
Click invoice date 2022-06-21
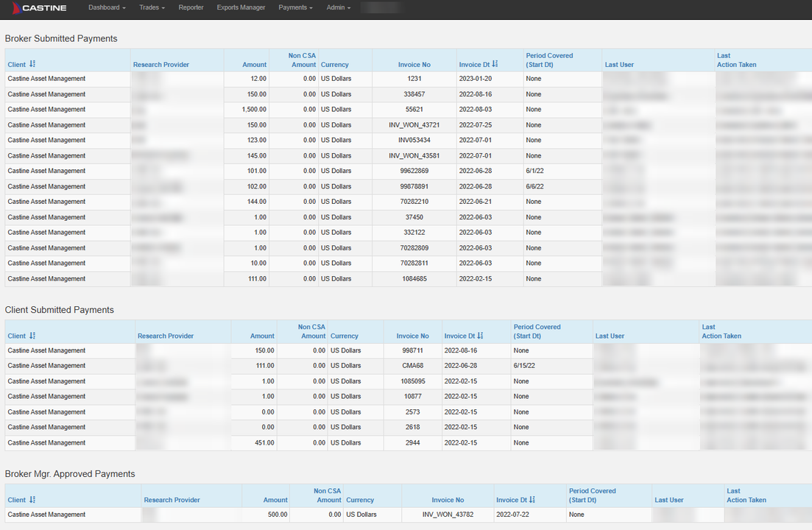[490, 202]
